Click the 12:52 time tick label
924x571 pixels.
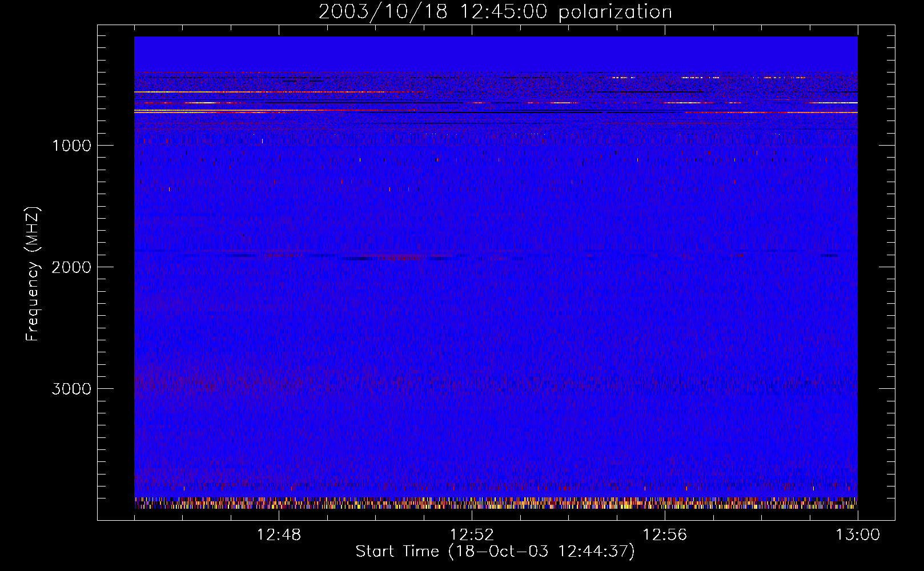coord(472,535)
